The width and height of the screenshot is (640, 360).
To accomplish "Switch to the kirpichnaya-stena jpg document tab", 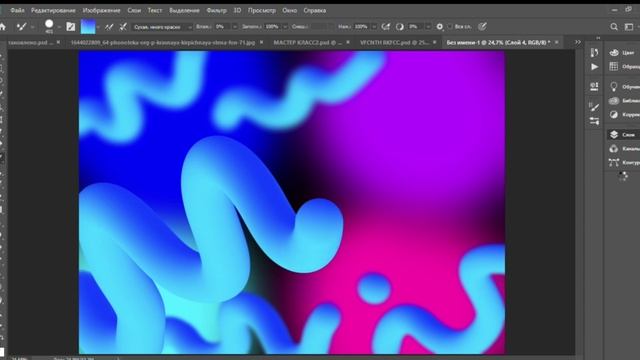I will 162,42.
